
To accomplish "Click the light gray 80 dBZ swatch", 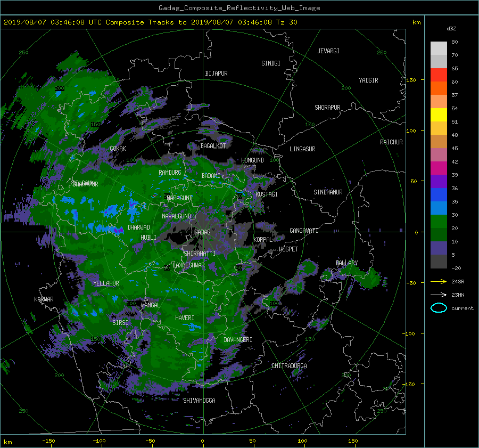I will pos(439,48).
